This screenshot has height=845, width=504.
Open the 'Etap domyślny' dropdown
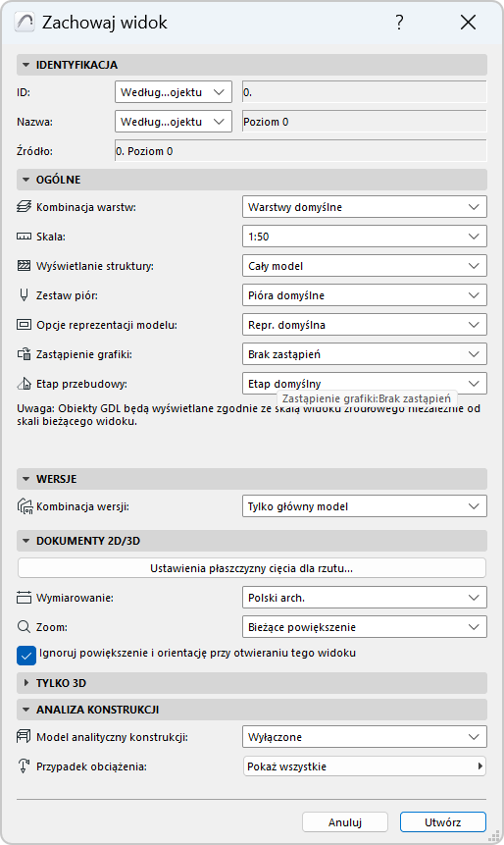pos(365,383)
